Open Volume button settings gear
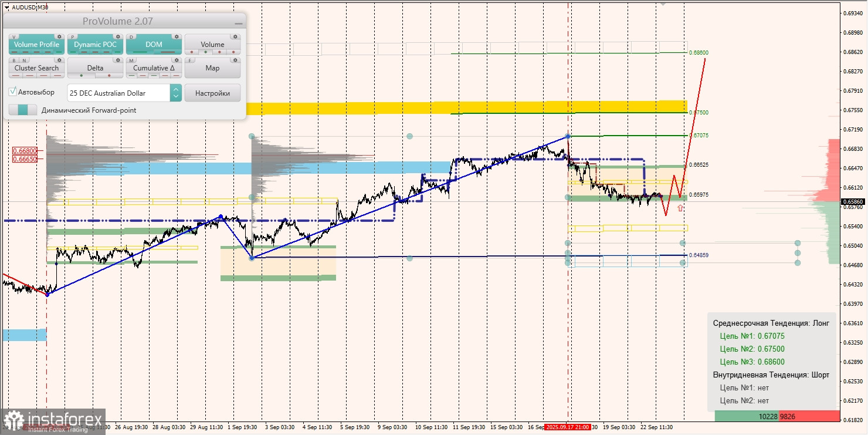Image resolution: width=868 pixels, height=435 pixels. [x=235, y=36]
